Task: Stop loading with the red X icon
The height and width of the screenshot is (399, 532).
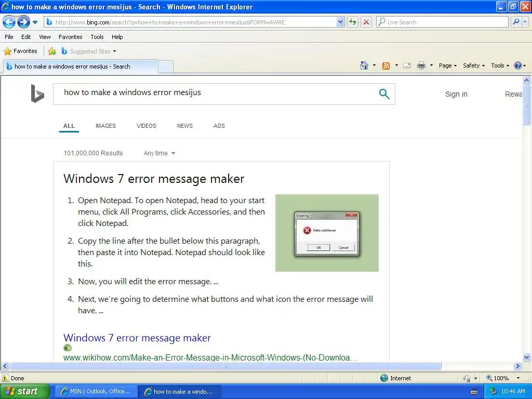Action: [366, 22]
